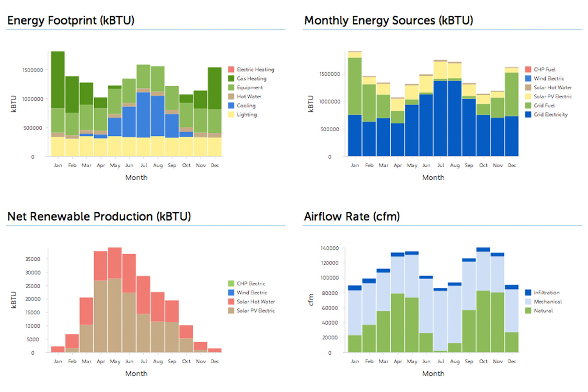Toggle the Infiltration series in Airflow legend
The image size is (588, 392).
[546, 293]
